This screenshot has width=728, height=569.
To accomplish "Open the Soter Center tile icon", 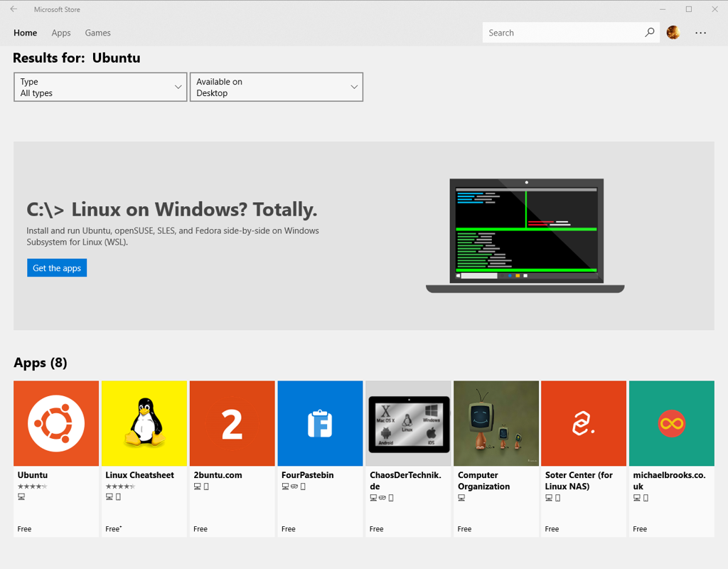I will click(584, 423).
